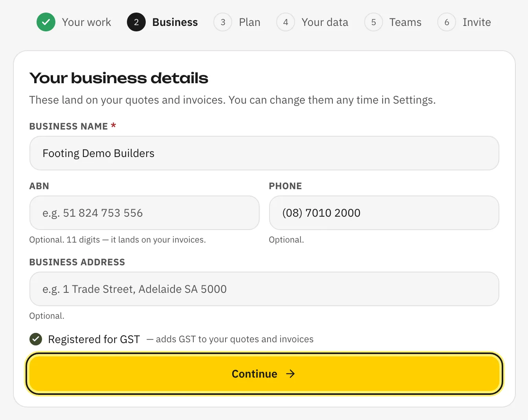The width and height of the screenshot is (528, 420).
Task: Click the step 4 number circle
Action: coord(286,22)
